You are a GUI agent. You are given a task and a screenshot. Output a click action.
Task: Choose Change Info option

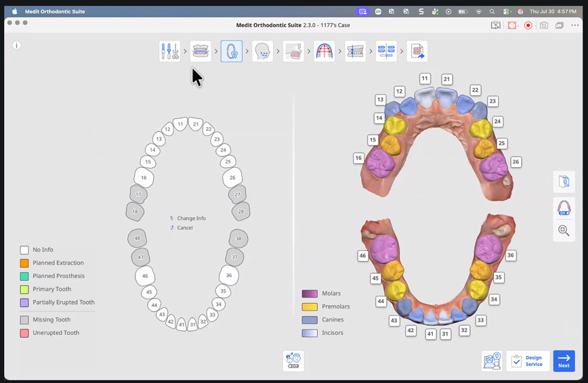tap(191, 218)
